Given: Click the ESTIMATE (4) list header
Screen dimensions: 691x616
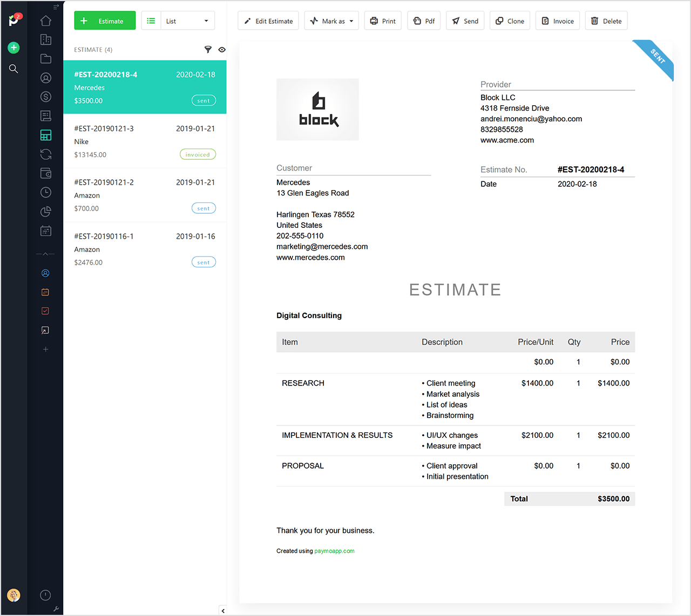Looking at the screenshot, I should pos(93,50).
